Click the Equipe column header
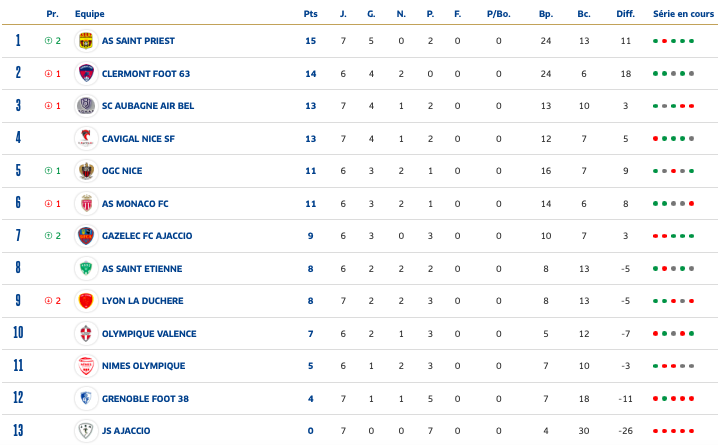Screen dimensions: 718x445 pos(89,14)
